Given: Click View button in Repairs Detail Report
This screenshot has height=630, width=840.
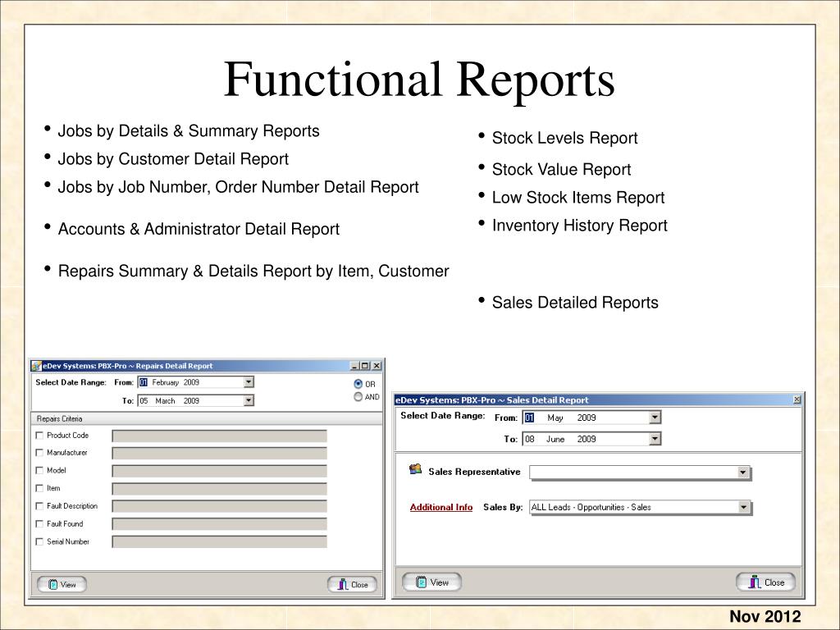Looking at the screenshot, I should point(62,584).
